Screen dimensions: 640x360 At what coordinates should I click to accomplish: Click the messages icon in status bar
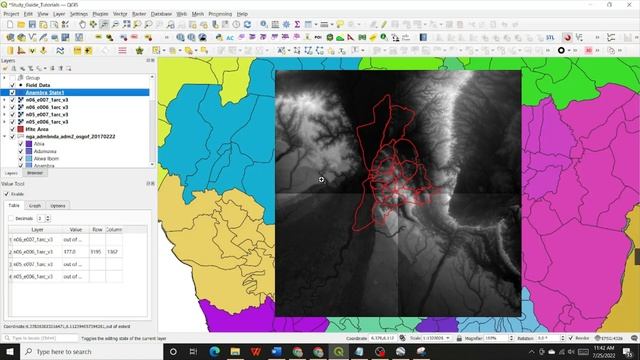pos(634,338)
